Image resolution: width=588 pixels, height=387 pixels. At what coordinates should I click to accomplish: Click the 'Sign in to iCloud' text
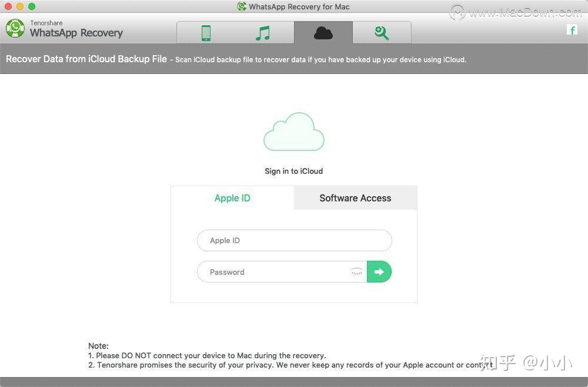click(293, 171)
